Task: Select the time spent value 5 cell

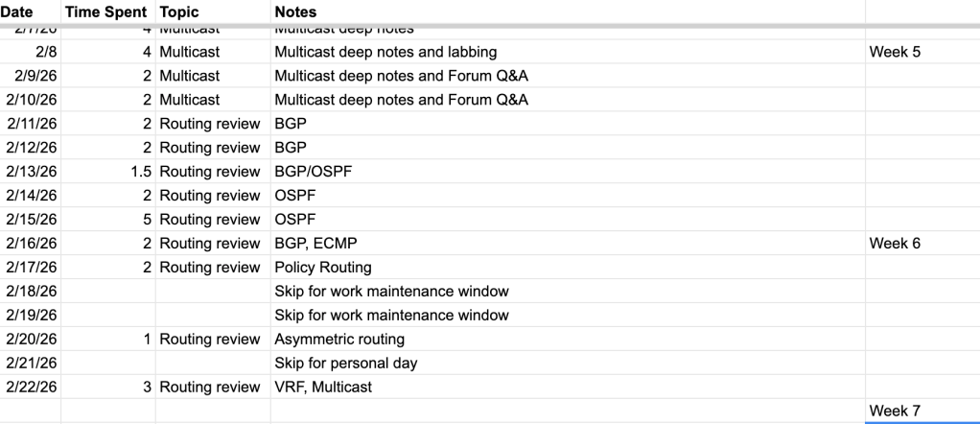Action: tap(146, 220)
